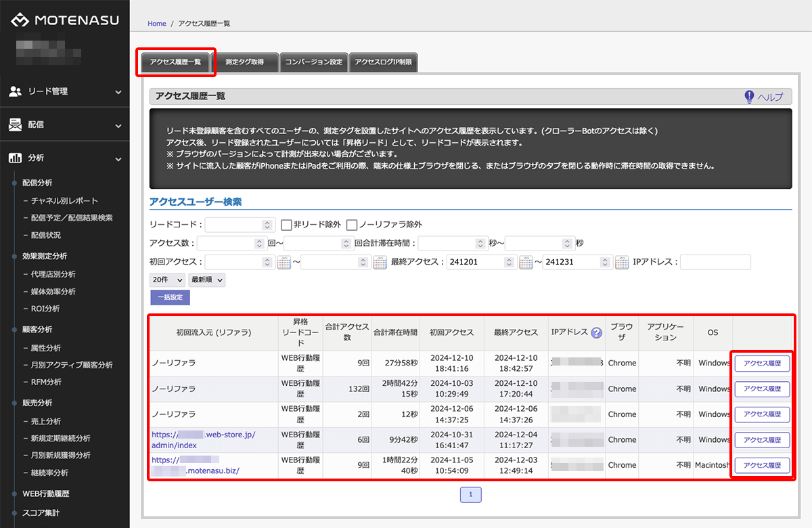
Task: Click the 一括設定 button
Action: pos(171,298)
